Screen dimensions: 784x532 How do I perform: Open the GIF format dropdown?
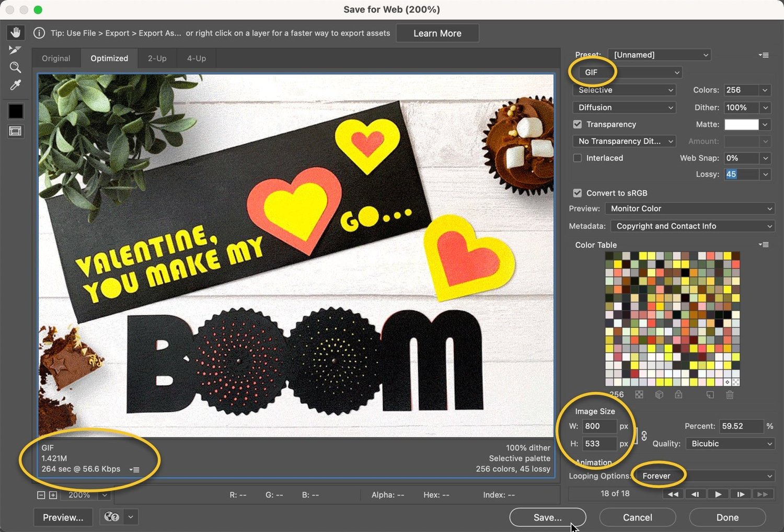627,72
